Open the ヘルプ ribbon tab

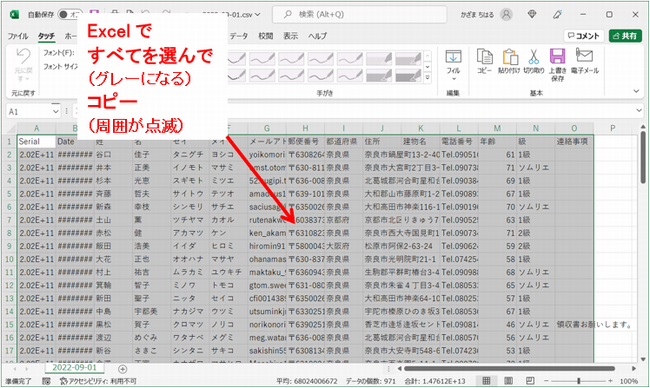point(317,36)
